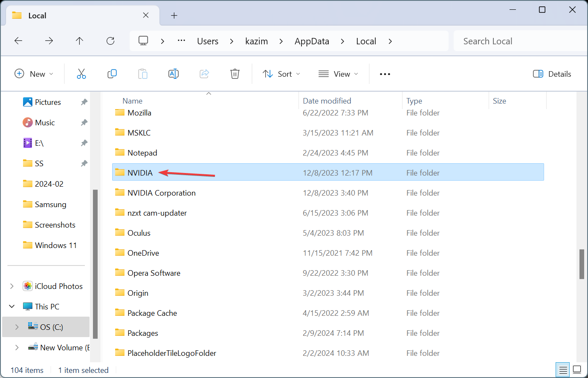588x378 pixels.
Task: Open the New item menu button
Action: tap(34, 74)
